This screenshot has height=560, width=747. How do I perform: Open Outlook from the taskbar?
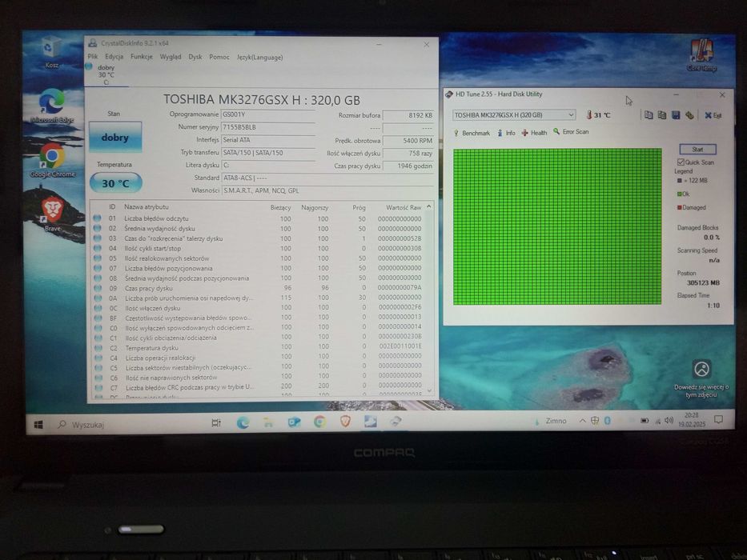coord(294,422)
